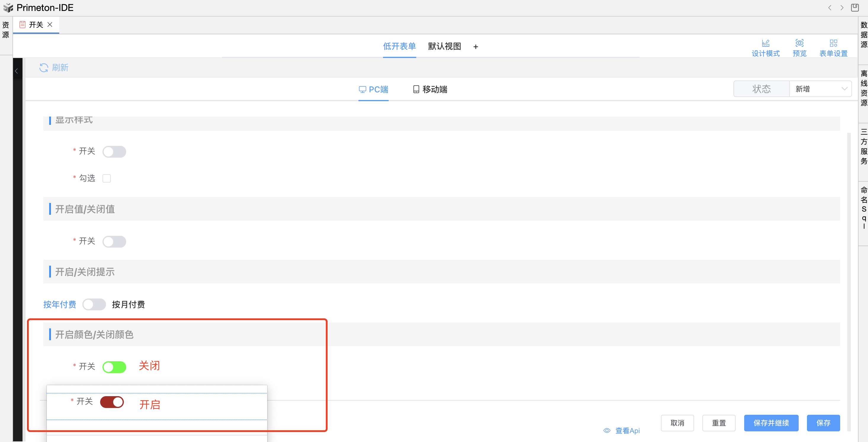Toggle the switch under 显示样式 section
The height and width of the screenshot is (442, 868).
point(114,151)
